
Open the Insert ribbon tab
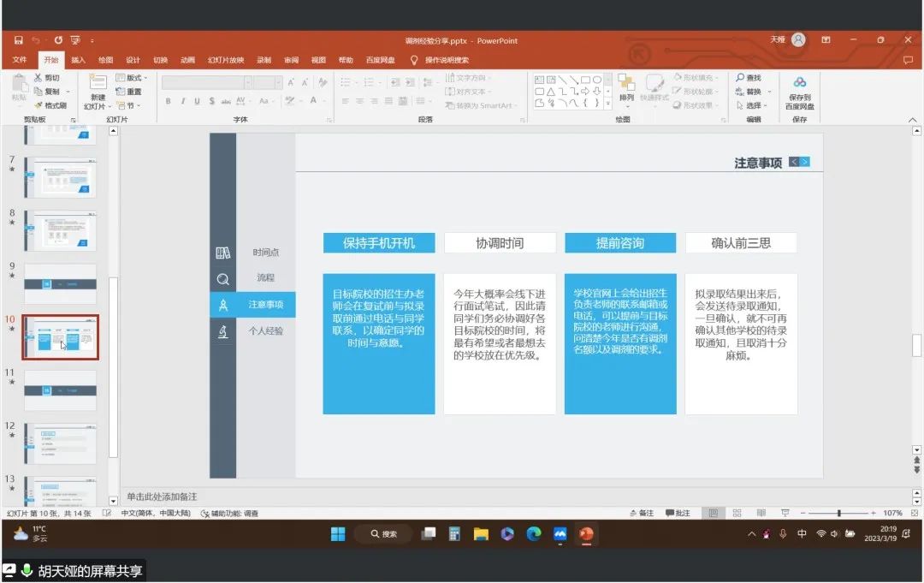tap(78, 60)
